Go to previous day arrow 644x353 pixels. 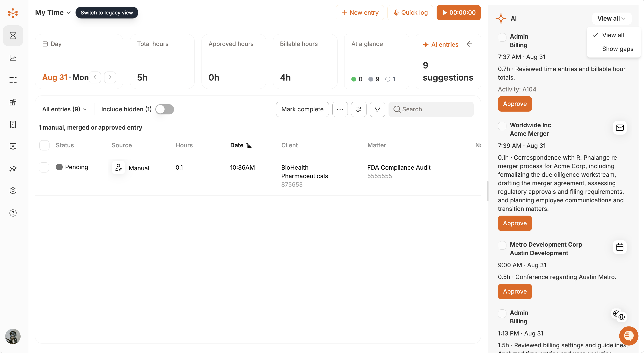[95, 77]
